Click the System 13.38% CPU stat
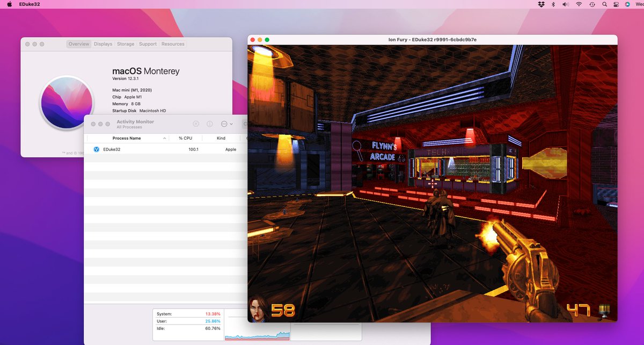Viewport: 644px width, 345px height. [188, 314]
